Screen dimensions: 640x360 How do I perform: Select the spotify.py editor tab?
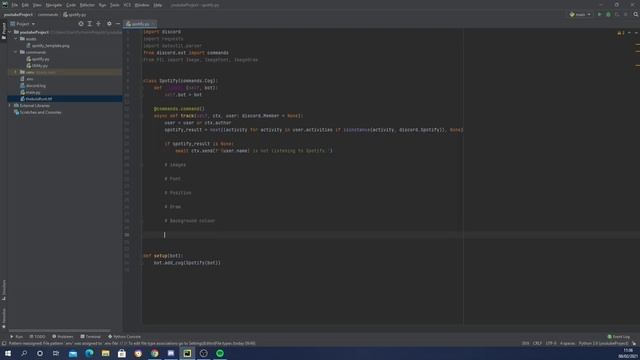140,24
